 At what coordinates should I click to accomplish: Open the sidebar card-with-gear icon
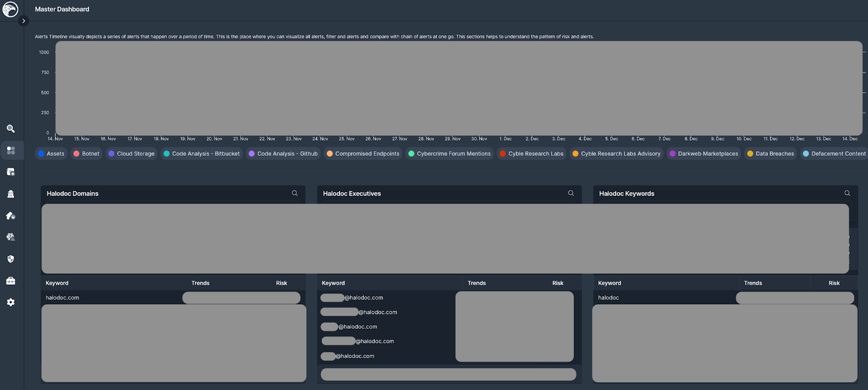[x=11, y=172]
